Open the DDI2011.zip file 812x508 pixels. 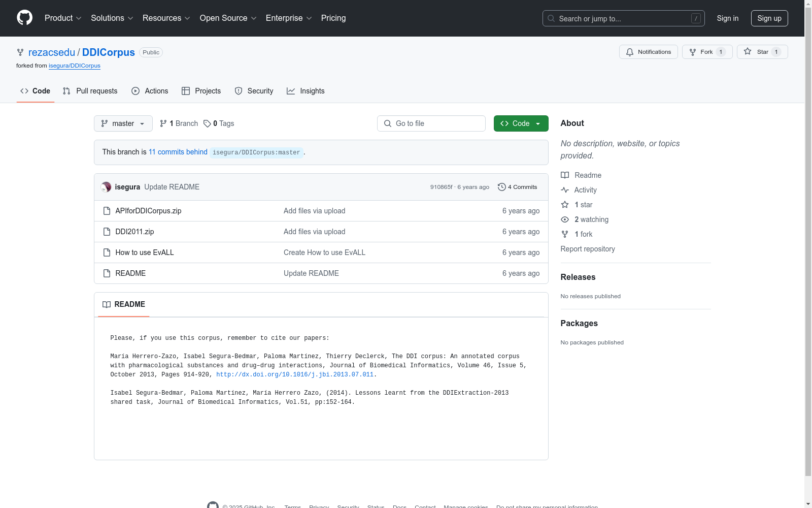pos(134,232)
